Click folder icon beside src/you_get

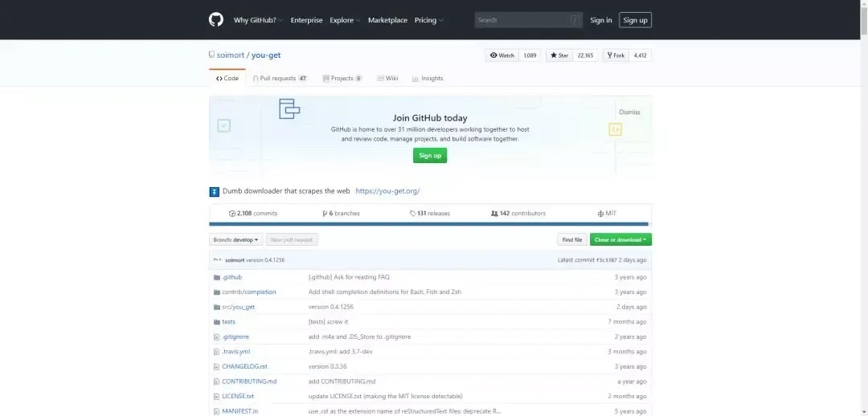tap(217, 307)
